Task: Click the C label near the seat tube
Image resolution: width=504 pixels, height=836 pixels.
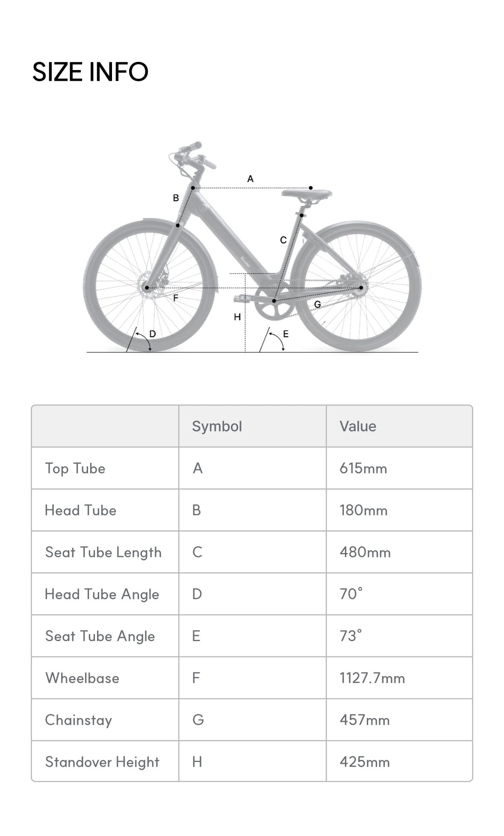Action: tap(283, 240)
